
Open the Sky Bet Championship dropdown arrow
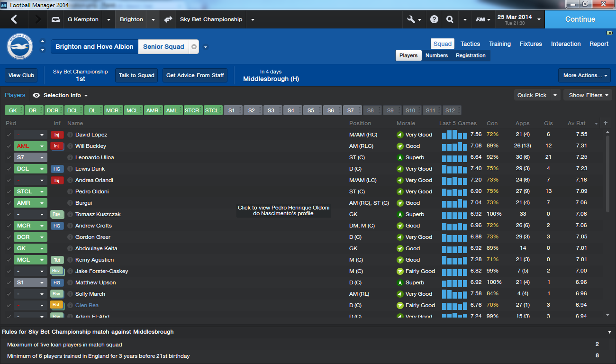click(x=253, y=20)
